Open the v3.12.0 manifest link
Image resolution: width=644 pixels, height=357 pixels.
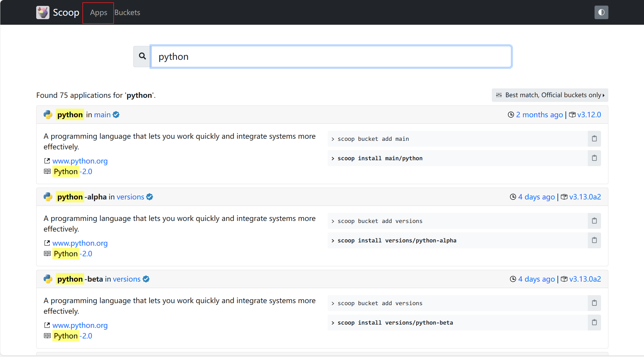[x=589, y=115]
